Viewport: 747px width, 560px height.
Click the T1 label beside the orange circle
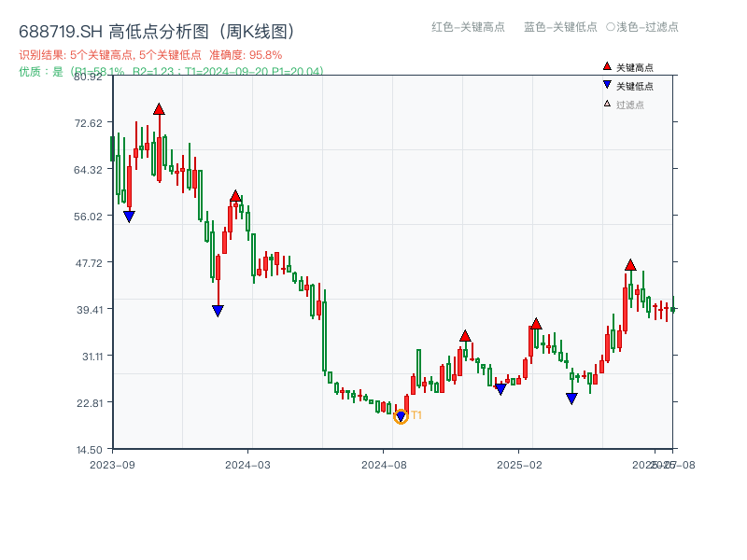[x=415, y=413]
